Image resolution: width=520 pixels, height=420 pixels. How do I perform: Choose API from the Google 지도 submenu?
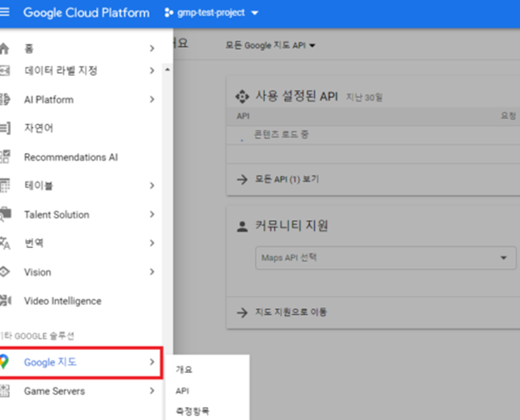[x=182, y=391]
